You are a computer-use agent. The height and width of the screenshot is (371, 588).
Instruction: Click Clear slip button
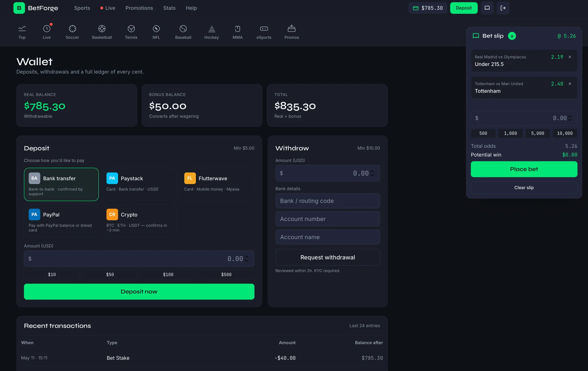(x=524, y=187)
